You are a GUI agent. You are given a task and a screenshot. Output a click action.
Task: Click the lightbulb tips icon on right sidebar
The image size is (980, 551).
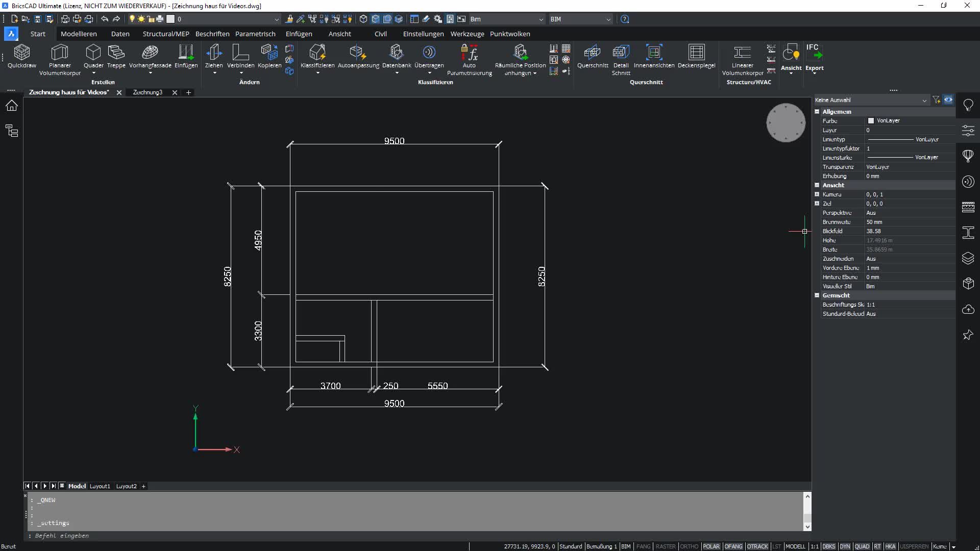[968, 105]
